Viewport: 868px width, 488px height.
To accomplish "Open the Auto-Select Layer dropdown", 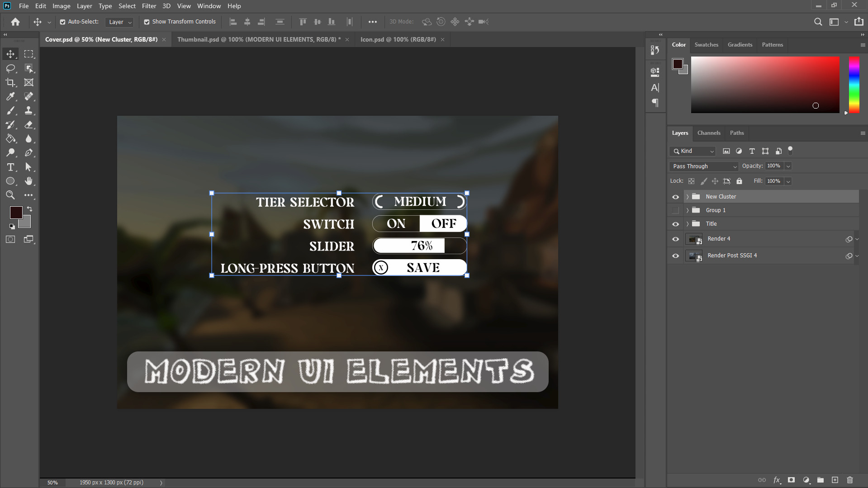I will 119,22.
